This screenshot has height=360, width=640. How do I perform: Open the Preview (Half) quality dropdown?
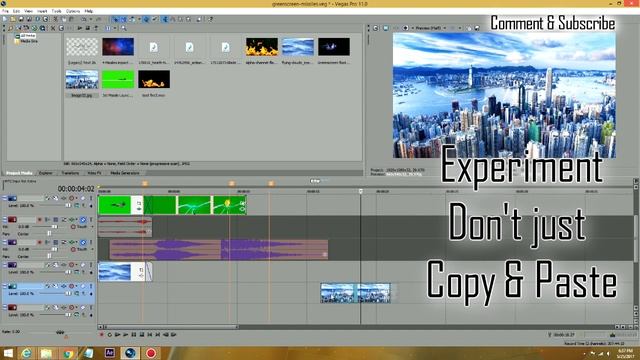(x=429, y=28)
